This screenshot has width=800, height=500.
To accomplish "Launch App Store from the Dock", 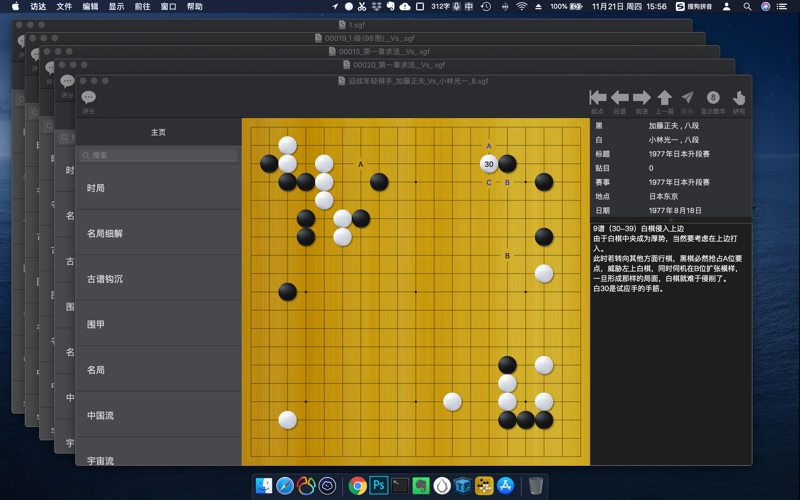I will (x=505, y=485).
